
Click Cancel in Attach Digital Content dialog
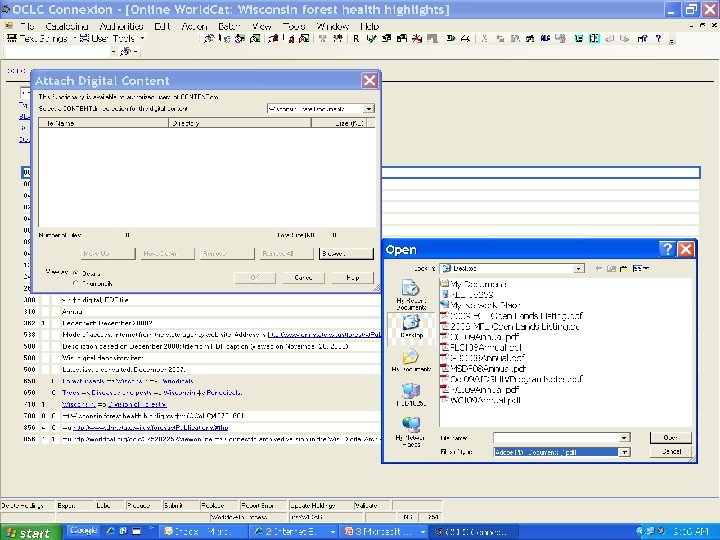coord(303,278)
